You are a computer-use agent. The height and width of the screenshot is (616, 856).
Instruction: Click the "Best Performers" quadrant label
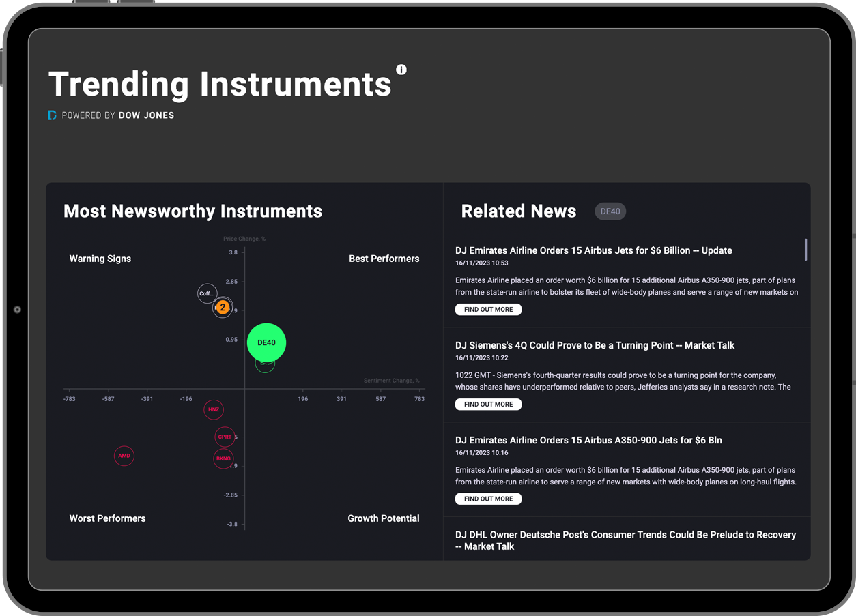tap(384, 259)
